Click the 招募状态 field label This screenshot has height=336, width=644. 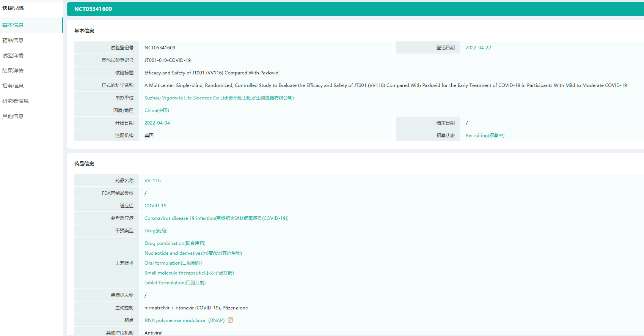[x=445, y=136]
